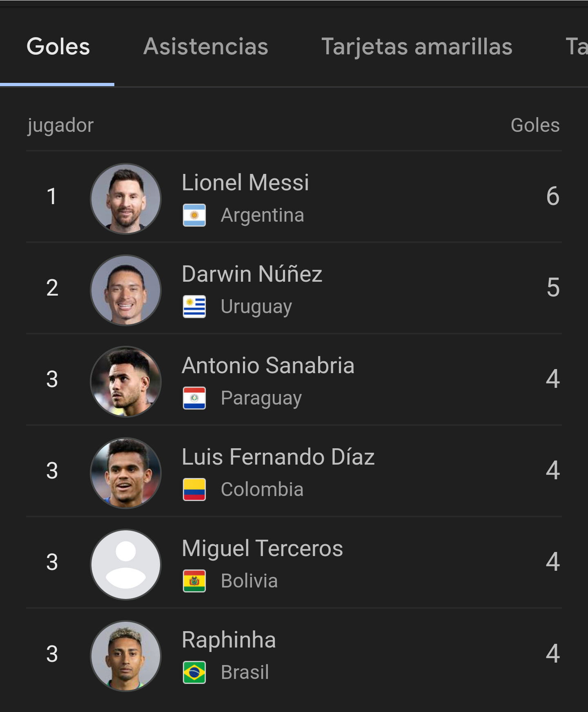Switch to the Asistencias tab
The width and height of the screenshot is (588, 712).
(x=206, y=47)
